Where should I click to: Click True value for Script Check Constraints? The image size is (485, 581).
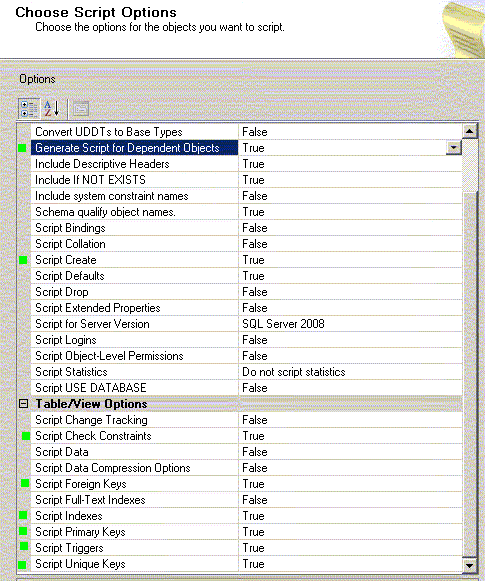253,436
